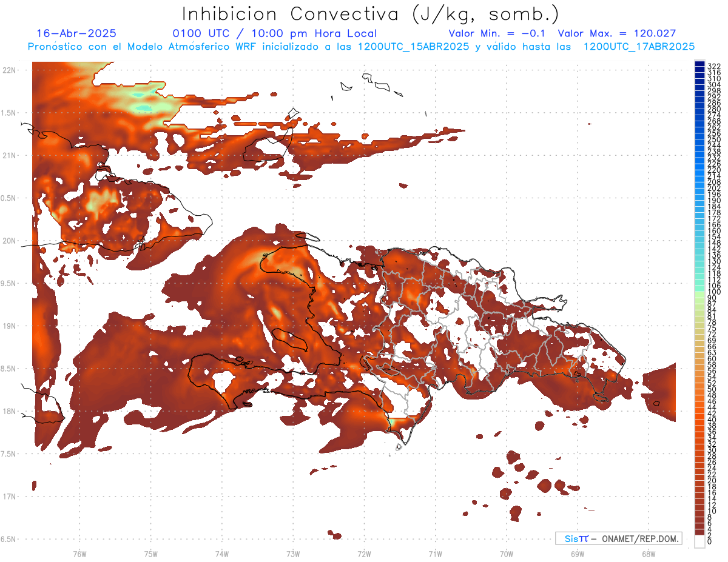Click the white swatch beside the 0 label
Viewport: 728px width, 562px height.
tap(699, 542)
